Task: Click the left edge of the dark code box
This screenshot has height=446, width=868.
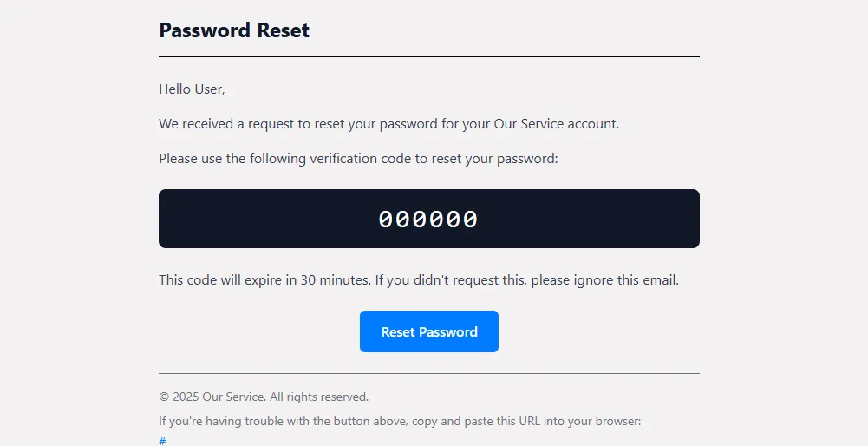Action: (x=165, y=219)
